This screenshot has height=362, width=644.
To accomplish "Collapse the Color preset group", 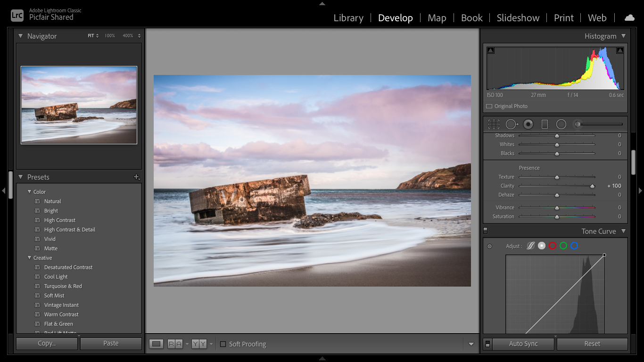I will (29, 192).
